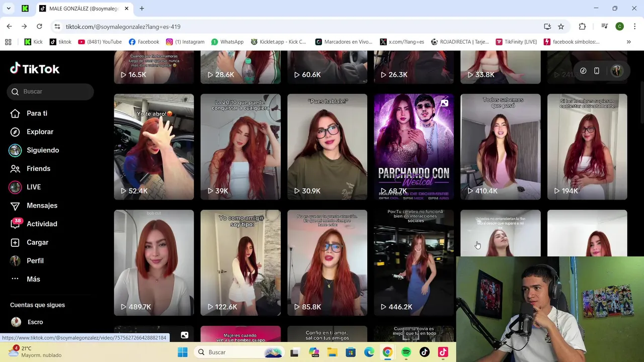Image resolution: width=644 pixels, height=362 pixels.
Task: Open video with 122.6K views
Action: 240,262
